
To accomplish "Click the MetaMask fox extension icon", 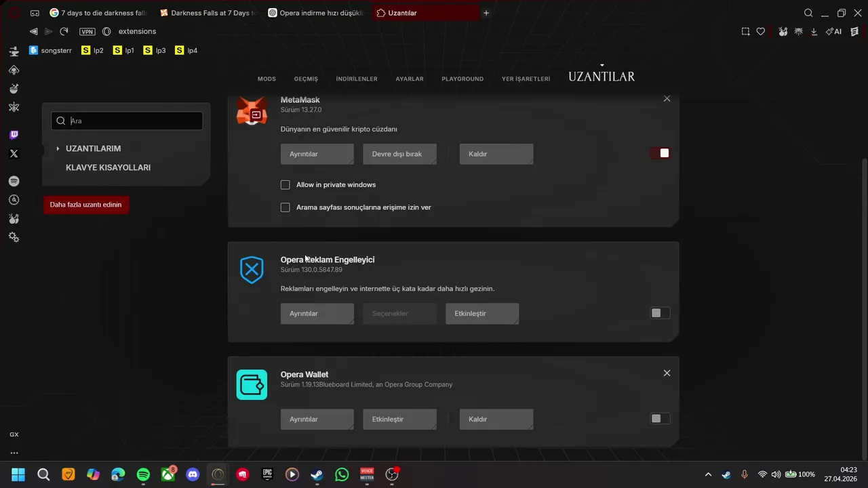I will click(x=252, y=111).
